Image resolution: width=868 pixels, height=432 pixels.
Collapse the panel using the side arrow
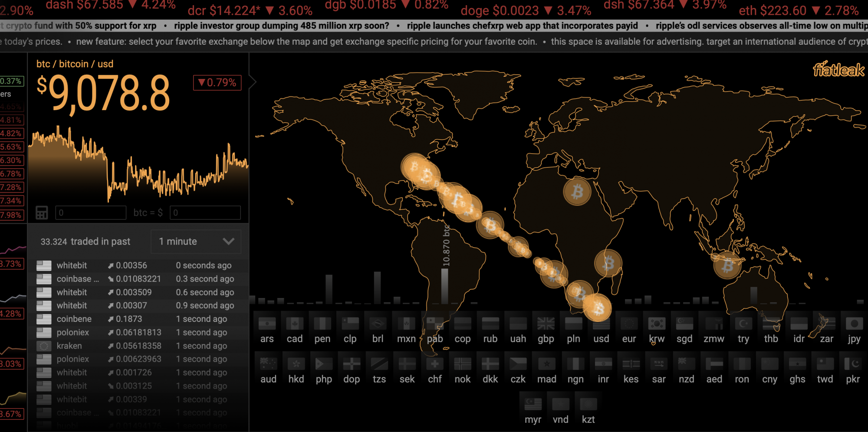click(x=253, y=82)
